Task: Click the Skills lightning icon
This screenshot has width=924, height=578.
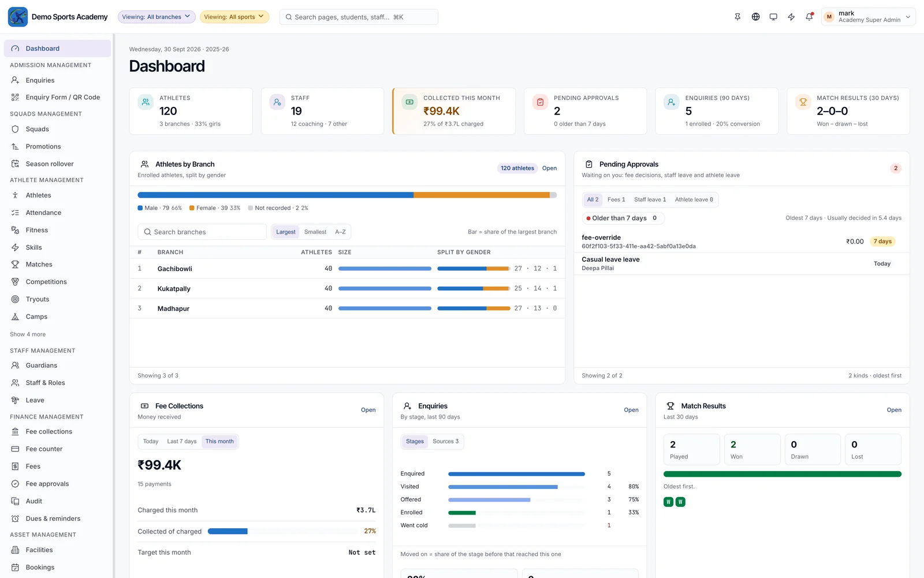Action: pyautogui.click(x=15, y=247)
